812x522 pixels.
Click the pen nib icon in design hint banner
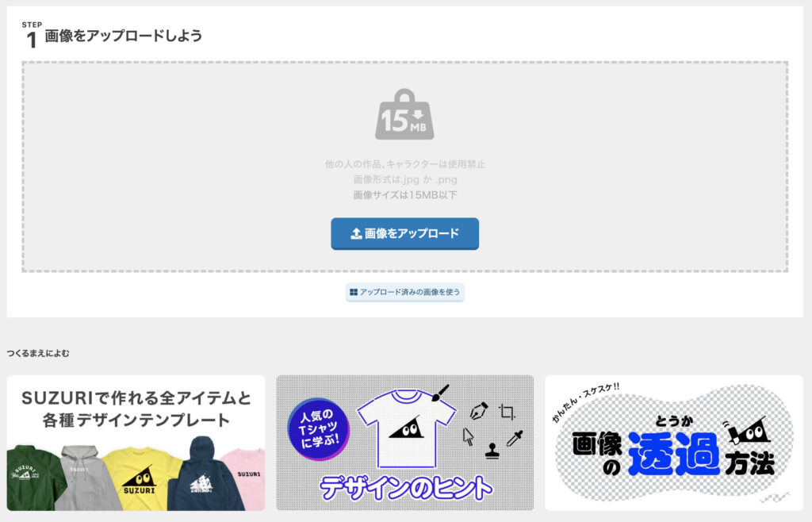click(x=478, y=411)
